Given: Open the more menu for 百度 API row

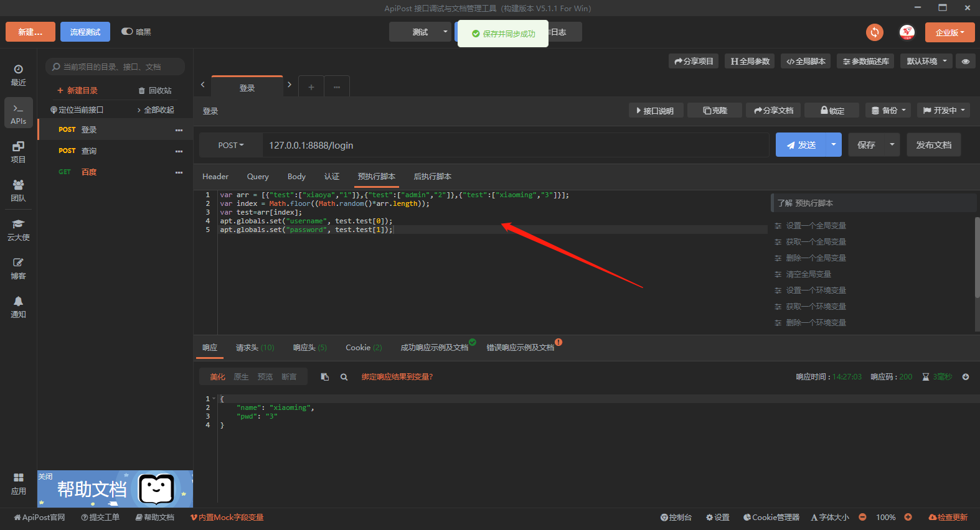Looking at the screenshot, I should 179,172.
